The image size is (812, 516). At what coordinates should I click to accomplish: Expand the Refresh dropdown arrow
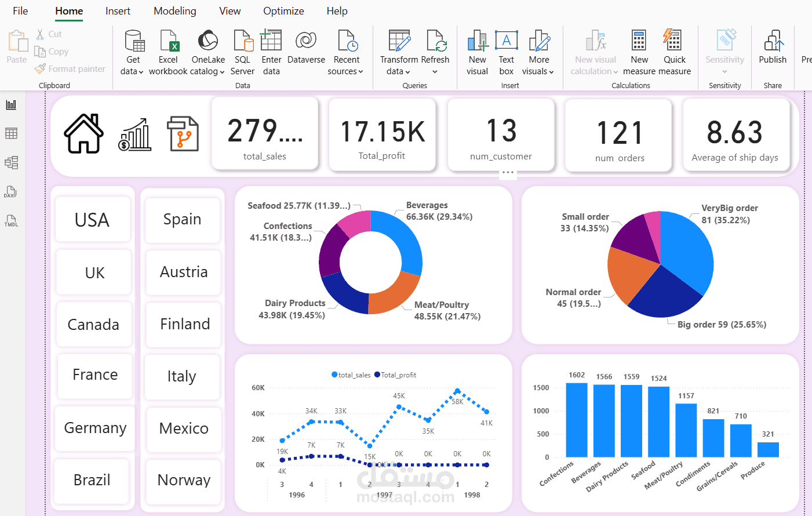click(x=435, y=72)
